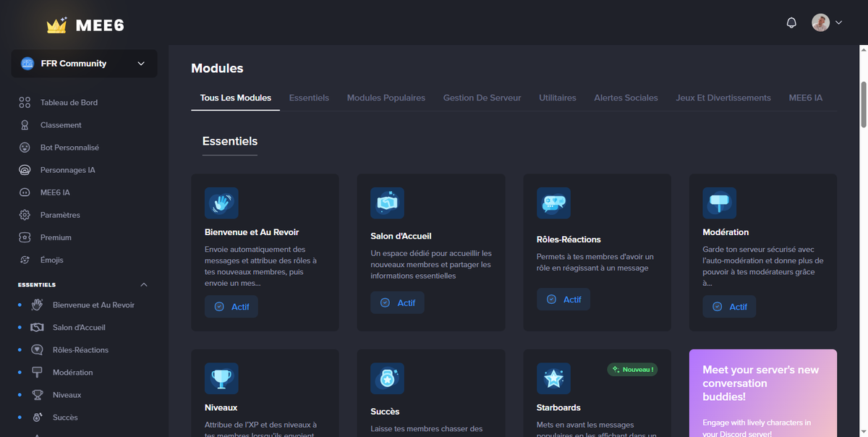
Task: Switch to Modules Populaires tab
Action: (x=386, y=98)
